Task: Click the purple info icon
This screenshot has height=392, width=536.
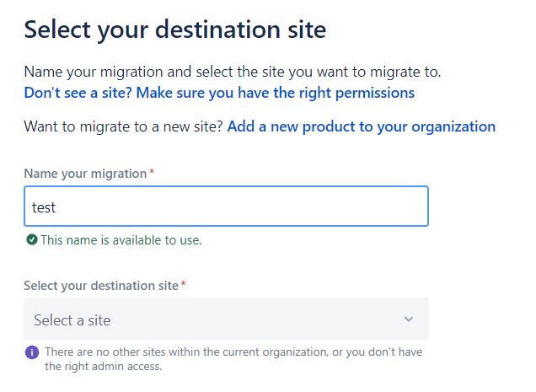Action: (x=32, y=352)
